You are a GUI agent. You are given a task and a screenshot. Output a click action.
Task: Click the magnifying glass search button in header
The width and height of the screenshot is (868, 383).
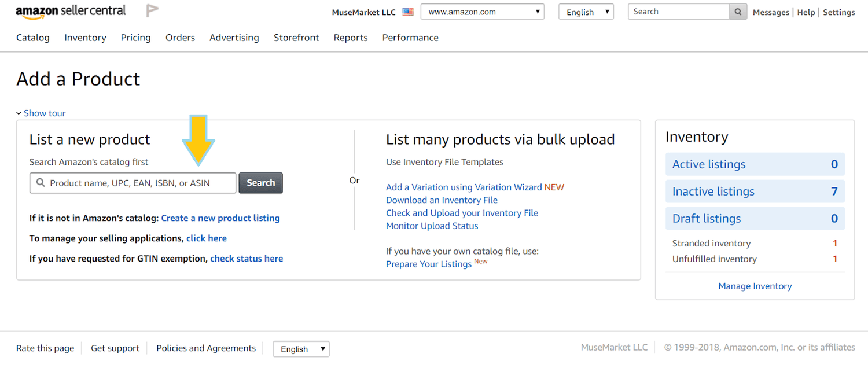738,12
